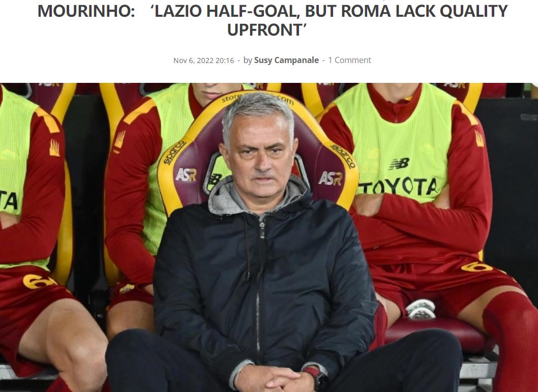538x392 pixels.
Task: Click the red wristwatch on man's wrist
Action: (317, 377)
